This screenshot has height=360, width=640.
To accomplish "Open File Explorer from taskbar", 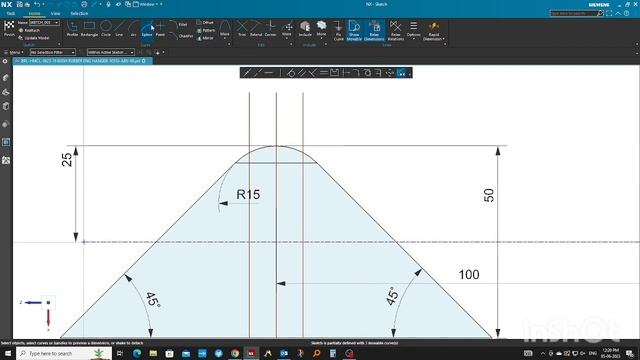I will [153, 353].
